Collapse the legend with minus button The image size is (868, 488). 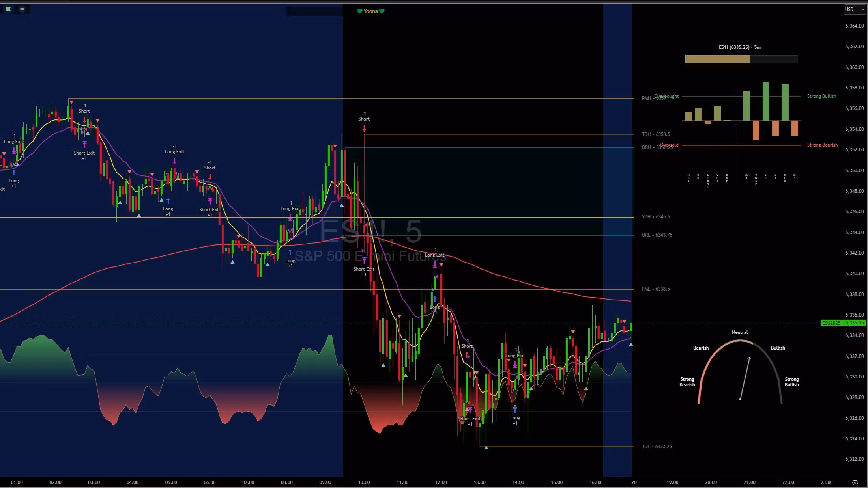point(22,9)
